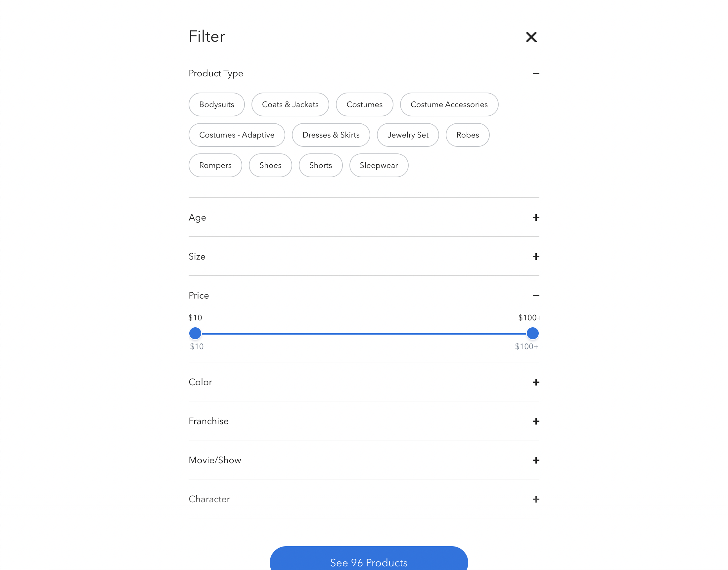Collapse the Product Type section
728x570 pixels.
coord(536,73)
